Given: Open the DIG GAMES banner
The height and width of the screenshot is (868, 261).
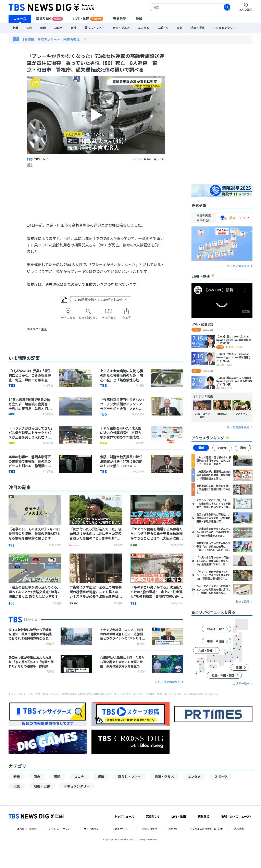Looking at the screenshot, I should [48, 742].
